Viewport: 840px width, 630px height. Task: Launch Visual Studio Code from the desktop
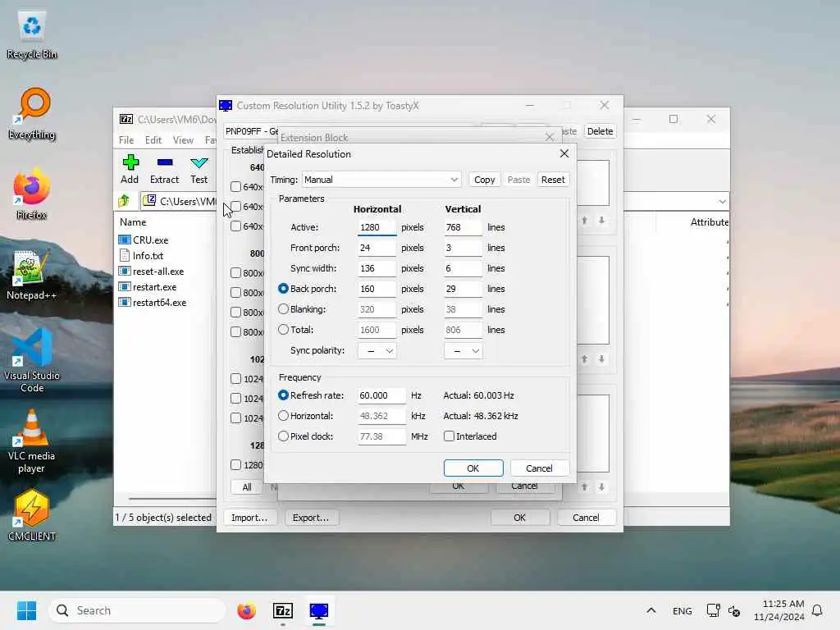[x=32, y=361]
